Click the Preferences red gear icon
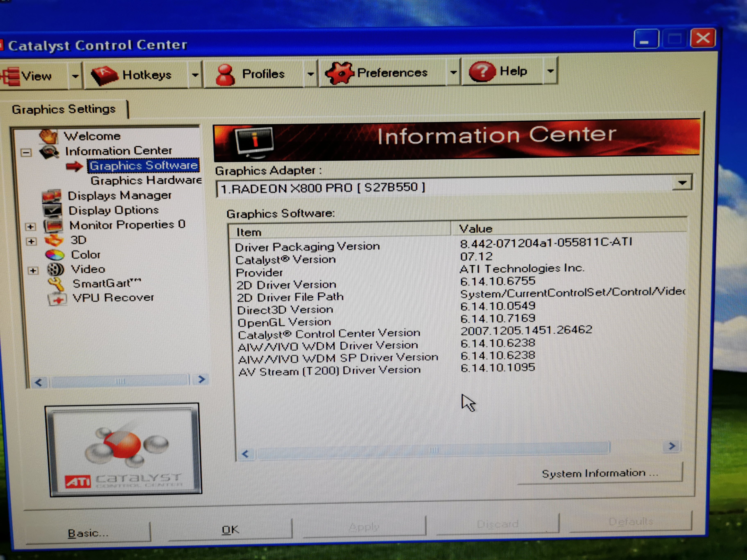The image size is (747, 560). (x=339, y=73)
